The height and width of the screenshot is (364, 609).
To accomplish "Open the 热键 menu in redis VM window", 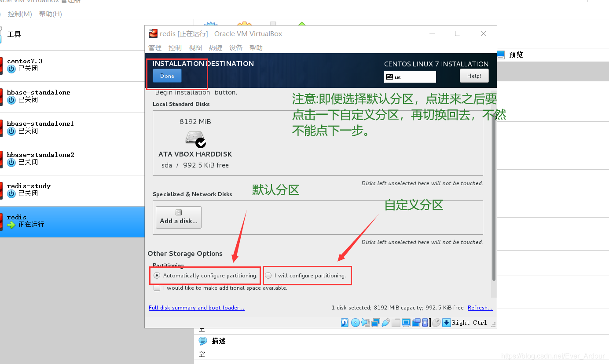I will pos(216,47).
